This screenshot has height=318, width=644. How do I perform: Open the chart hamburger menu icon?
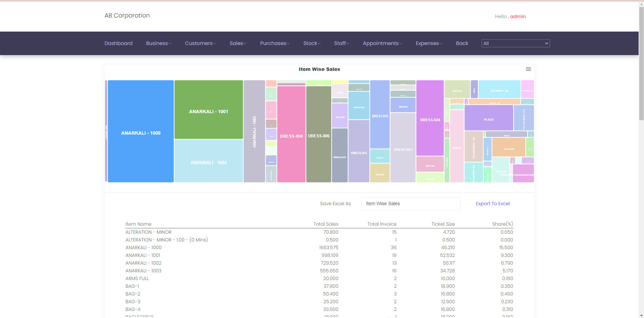click(528, 69)
